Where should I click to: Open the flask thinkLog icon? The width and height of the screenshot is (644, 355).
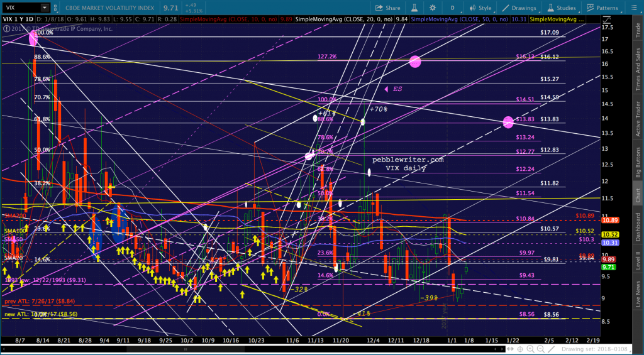(x=416, y=8)
